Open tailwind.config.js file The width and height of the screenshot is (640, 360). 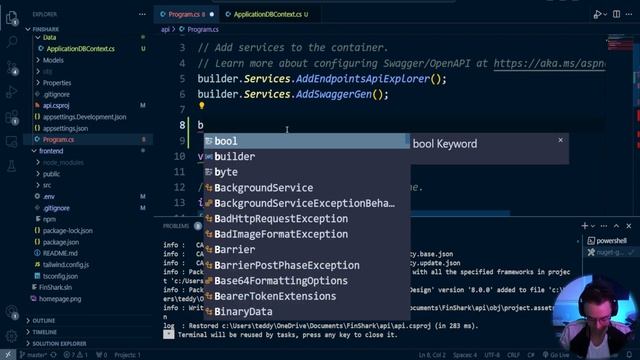pyautogui.click(x=66, y=264)
